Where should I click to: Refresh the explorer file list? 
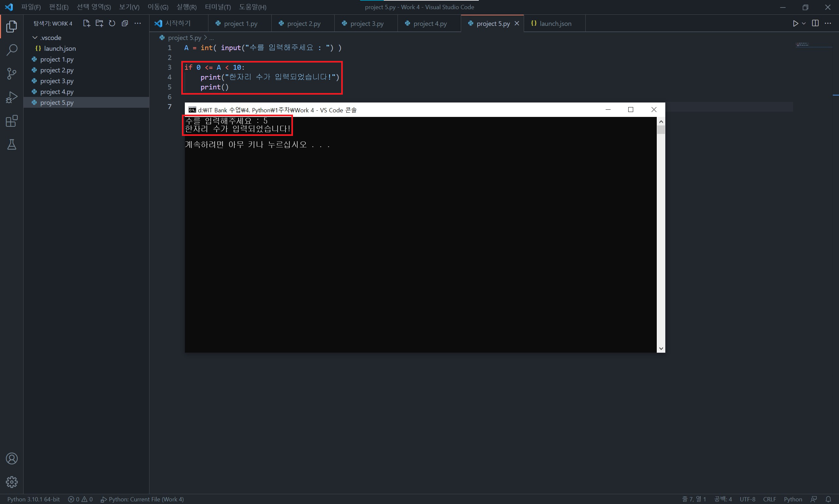[x=112, y=24]
